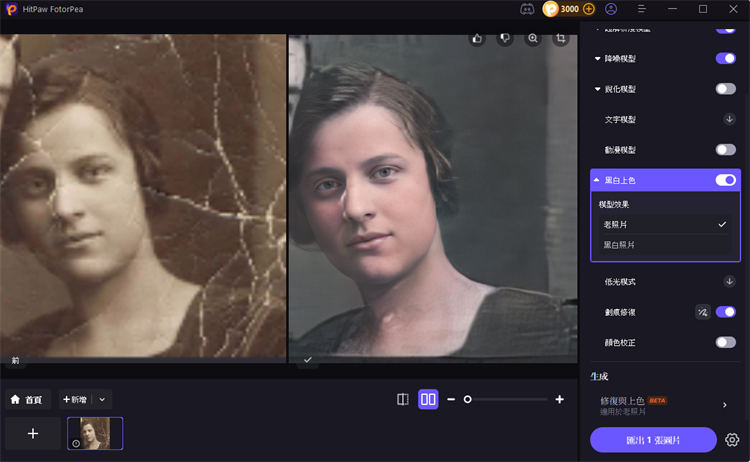
Task: Expand the 降噪模型 section arrow
Action: pos(597,58)
